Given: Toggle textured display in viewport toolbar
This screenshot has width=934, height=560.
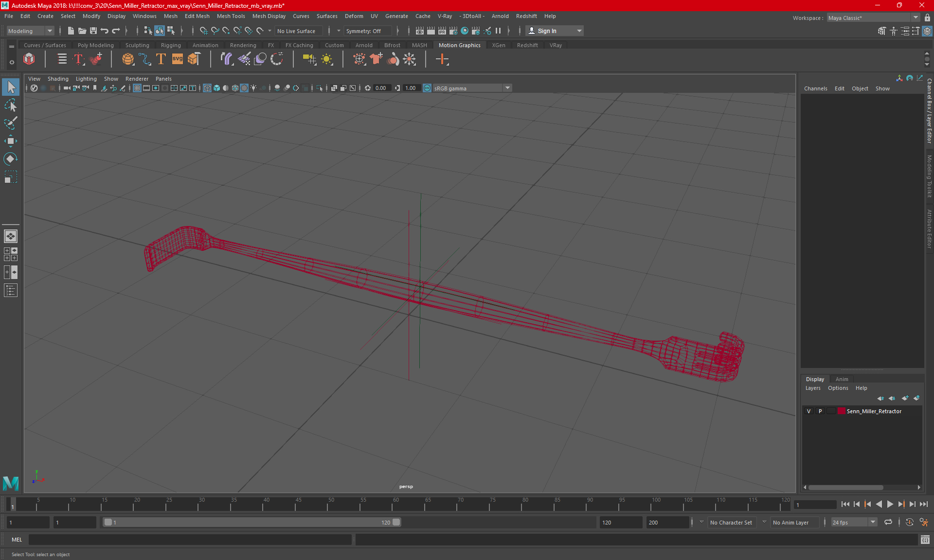Looking at the screenshot, I should pyautogui.click(x=245, y=88).
